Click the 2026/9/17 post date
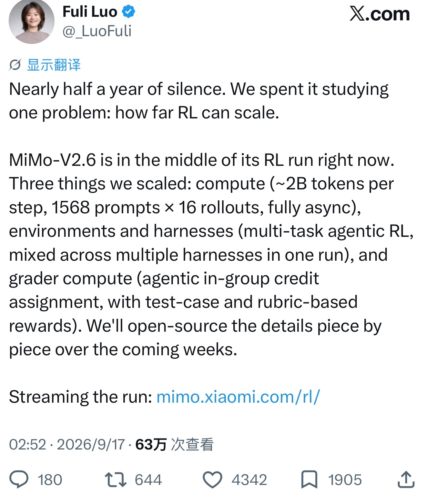The height and width of the screenshot is (504, 426). click(x=91, y=445)
